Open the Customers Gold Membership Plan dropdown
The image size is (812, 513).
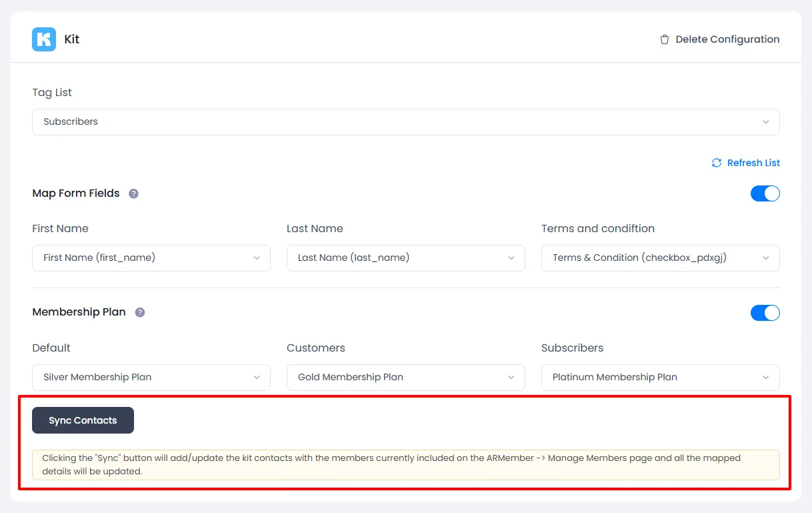point(405,377)
